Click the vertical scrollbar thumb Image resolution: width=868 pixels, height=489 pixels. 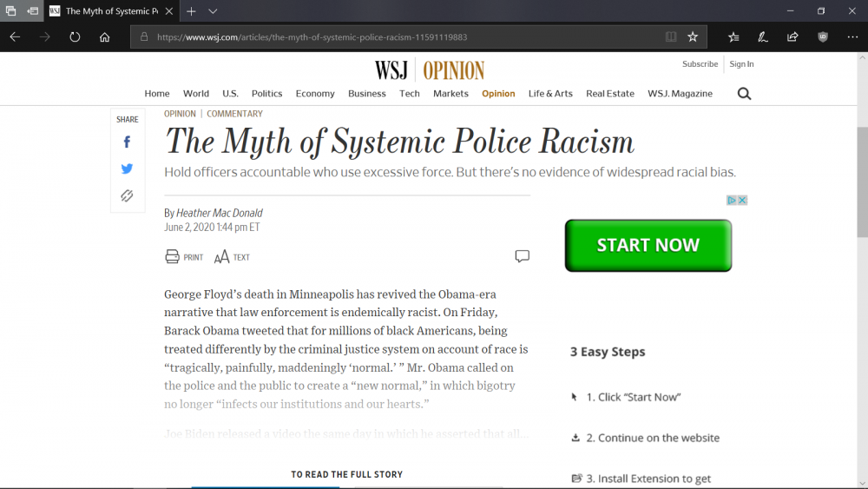(863, 182)
